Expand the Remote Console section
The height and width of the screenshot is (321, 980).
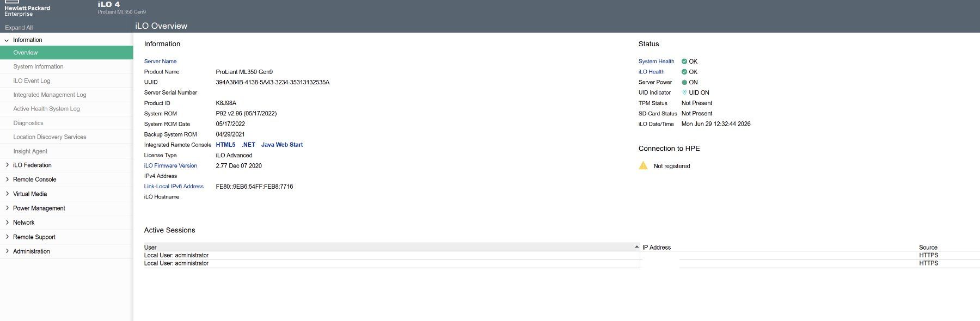tap(7, 179)
